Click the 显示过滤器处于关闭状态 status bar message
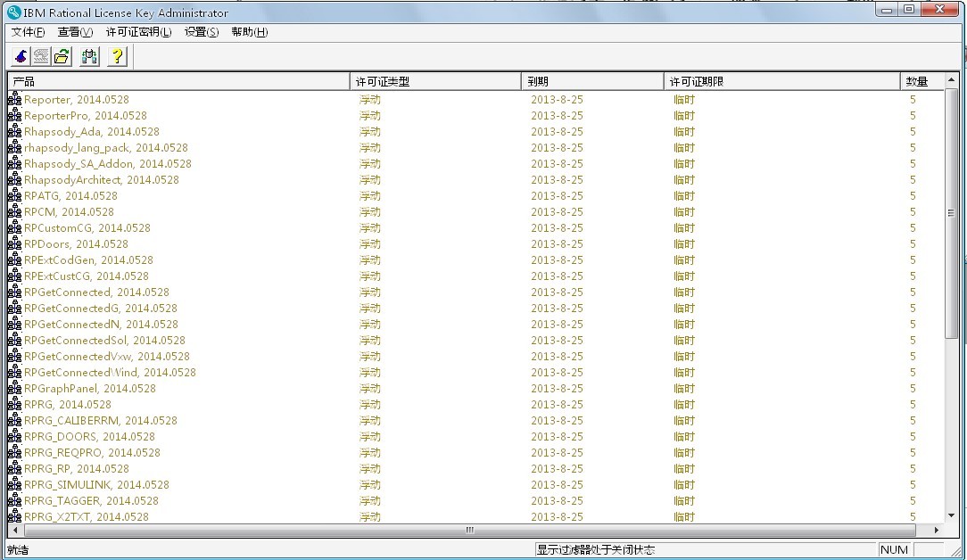Image resolution: width=967 pixels, height=560 pixels. coord(596,549)
